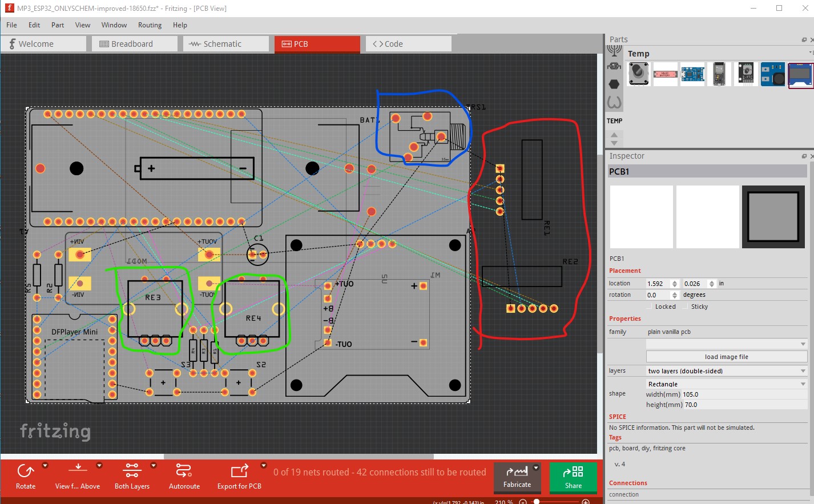Pick the ESP32 dev board part
The height and width of the screenshot is (504, 814).
719,74
